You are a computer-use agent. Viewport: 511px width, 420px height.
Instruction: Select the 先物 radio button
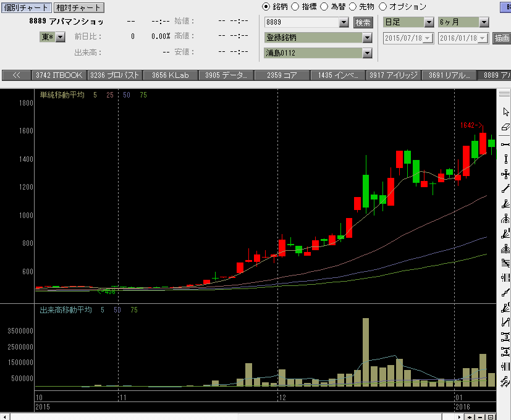353,7
